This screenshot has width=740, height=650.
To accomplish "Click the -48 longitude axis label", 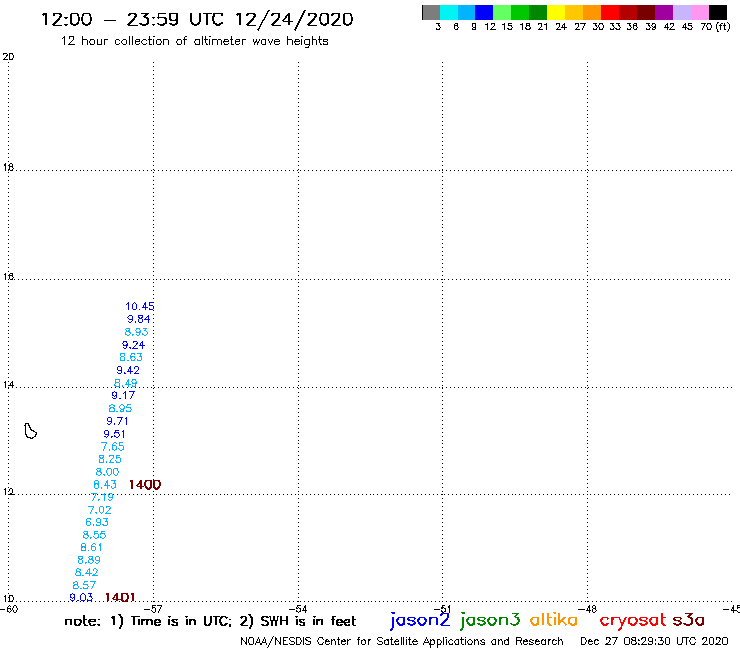I will (x=588, y=609).
